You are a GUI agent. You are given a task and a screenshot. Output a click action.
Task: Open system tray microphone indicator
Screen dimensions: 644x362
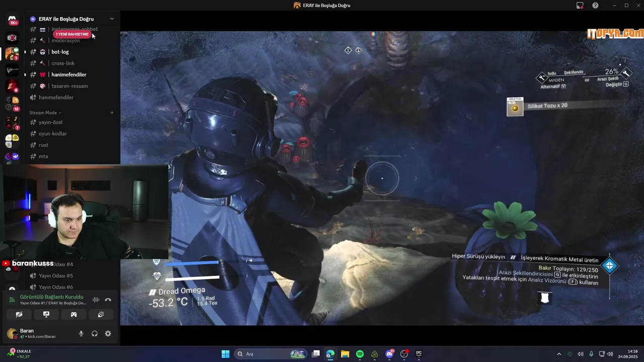click(591, 354)
